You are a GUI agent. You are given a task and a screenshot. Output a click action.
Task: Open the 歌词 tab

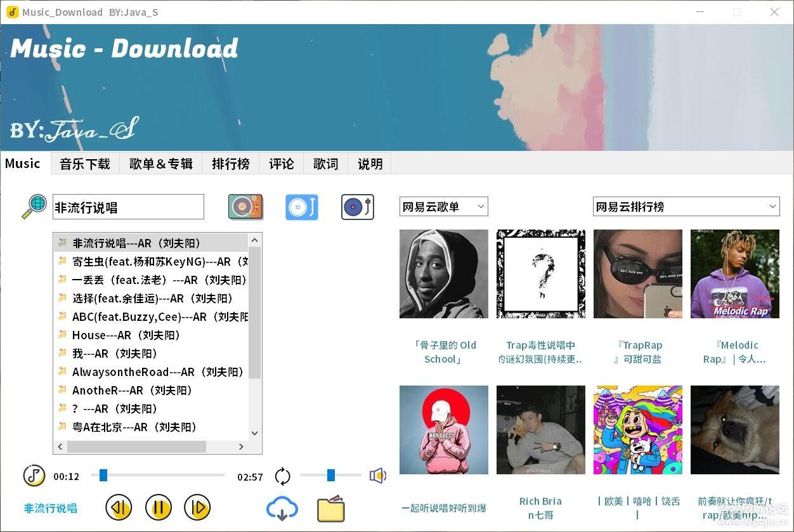tap(325, 164)
